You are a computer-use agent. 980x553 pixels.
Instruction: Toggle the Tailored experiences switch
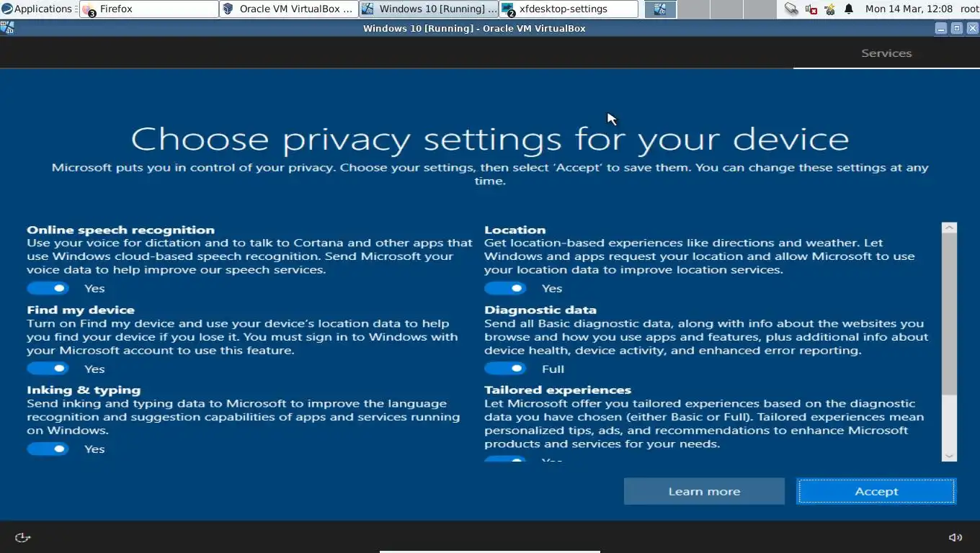pyautogui.click(x=505, y=459)
